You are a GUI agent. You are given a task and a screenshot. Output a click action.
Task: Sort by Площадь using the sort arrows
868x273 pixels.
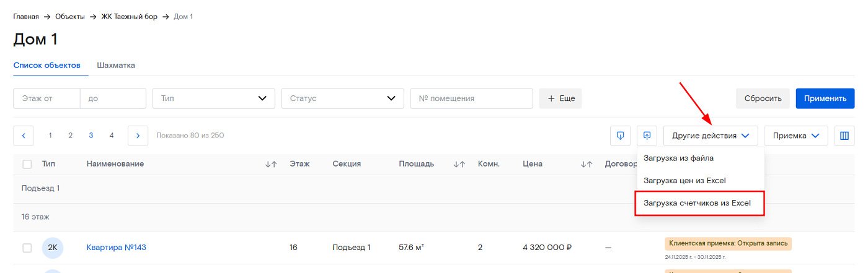(459, 164)
